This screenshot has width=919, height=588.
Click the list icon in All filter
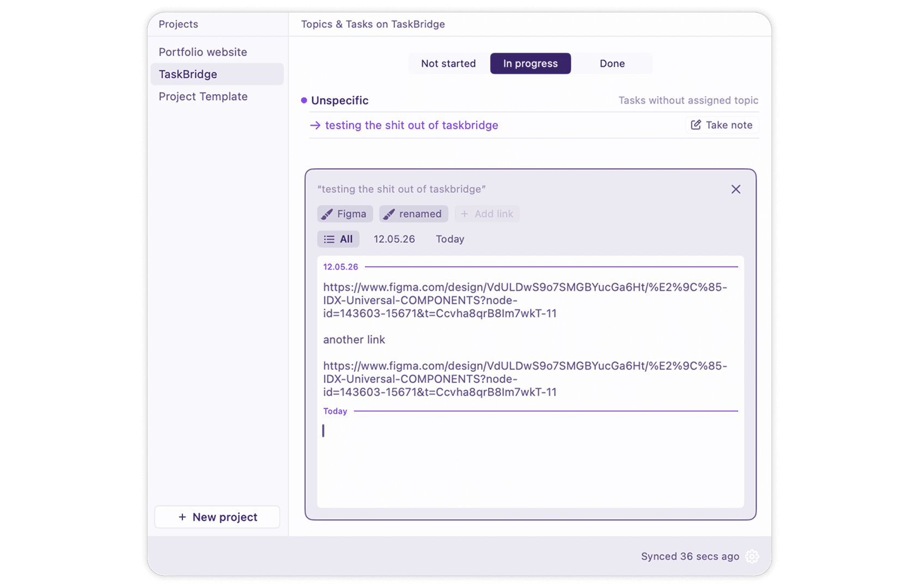329,239
